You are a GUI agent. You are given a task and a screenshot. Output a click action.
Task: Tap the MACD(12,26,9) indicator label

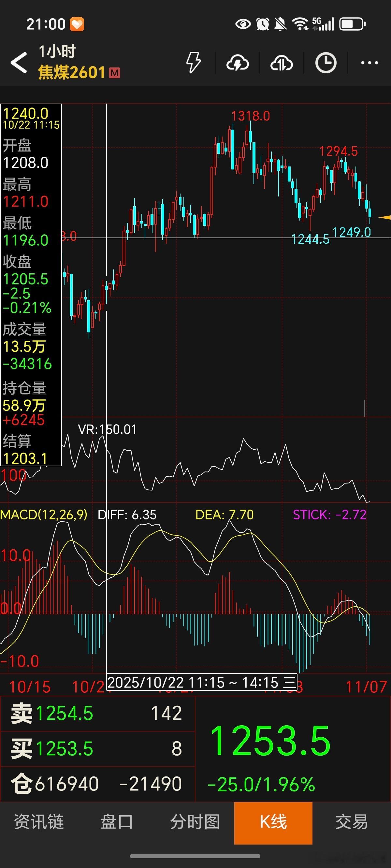pyautogui.click(x=44, y=514)
